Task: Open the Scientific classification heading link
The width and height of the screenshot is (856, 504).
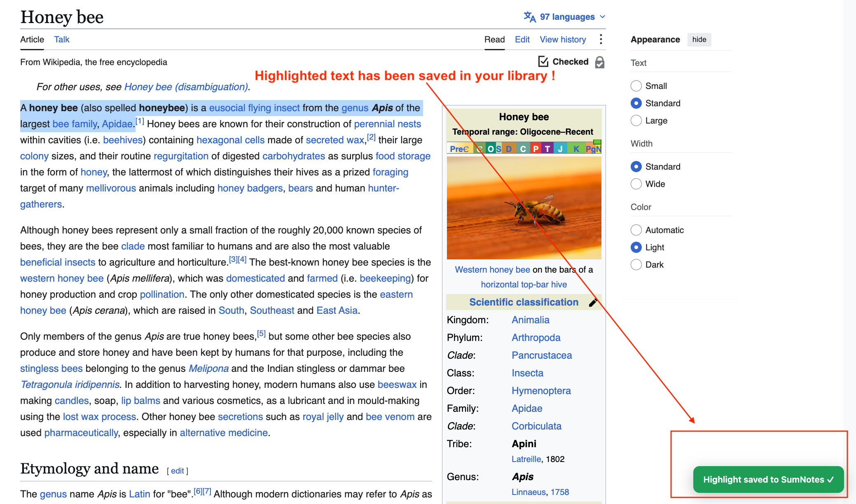Action: [524, 302]
